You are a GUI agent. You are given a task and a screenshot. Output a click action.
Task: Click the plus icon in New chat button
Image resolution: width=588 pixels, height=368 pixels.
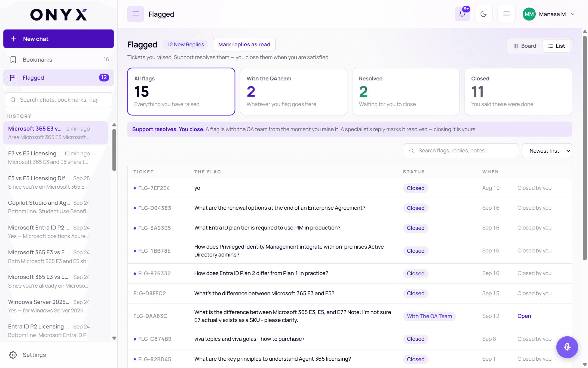[x=14, y=39]
